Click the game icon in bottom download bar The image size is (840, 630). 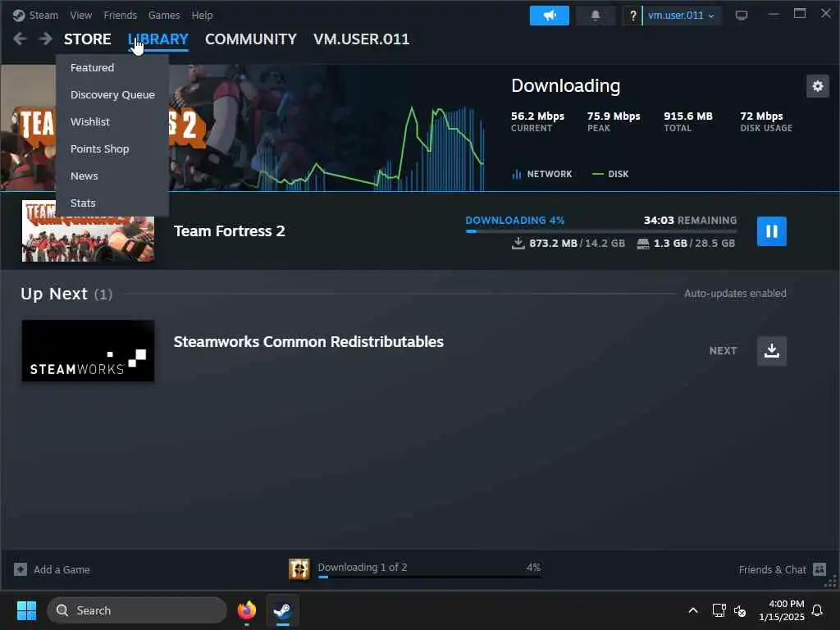pos(299,569)
